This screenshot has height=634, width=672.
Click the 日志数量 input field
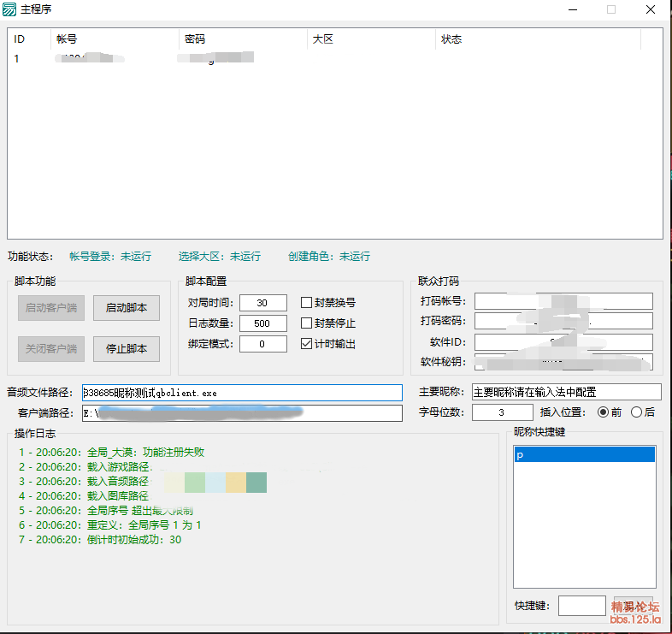(263, 323)
